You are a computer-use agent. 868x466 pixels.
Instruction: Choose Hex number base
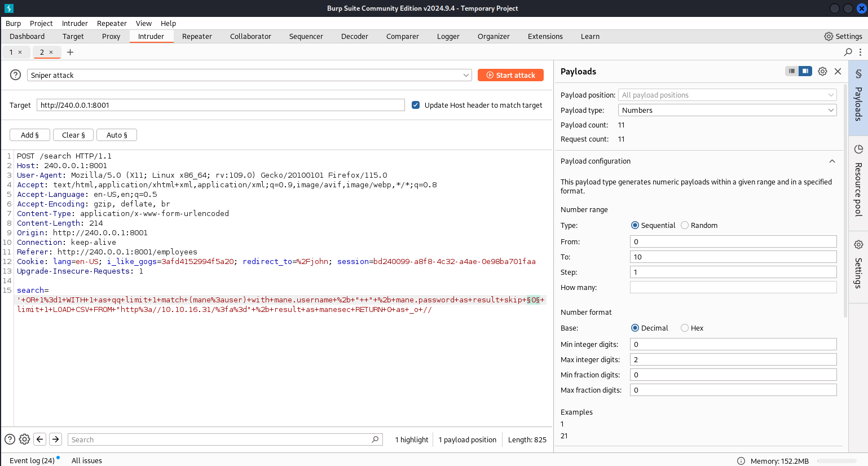[685, 328]
